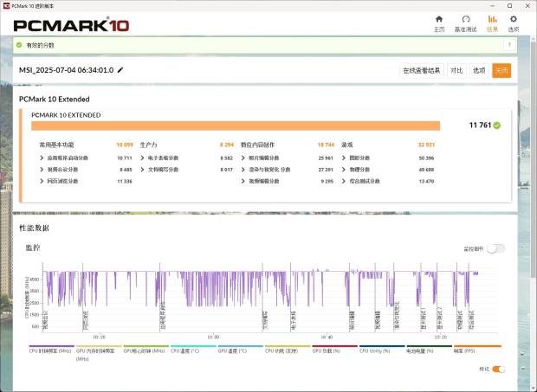537x392 pixels.
Task: Click the orange PCMARK 10 EXTENDED score bar
Action: pos(236,125)
